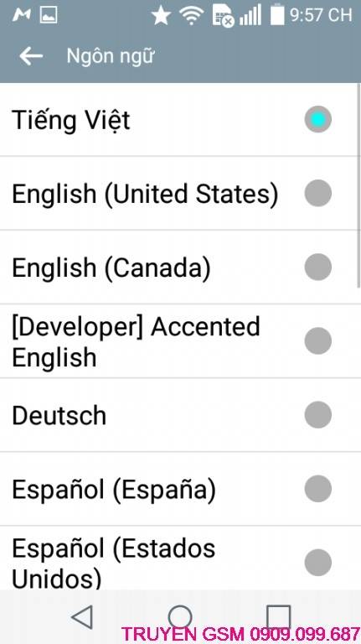Select the English (United States) radio button
The height and width of the screenshot is (644, 361).
(318, 193)
